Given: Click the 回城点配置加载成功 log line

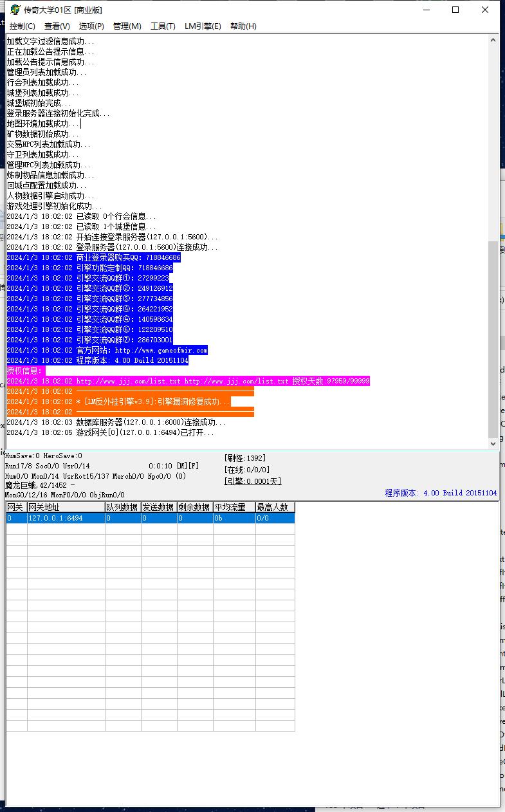Looking at the screenshot, I should 47,186.
